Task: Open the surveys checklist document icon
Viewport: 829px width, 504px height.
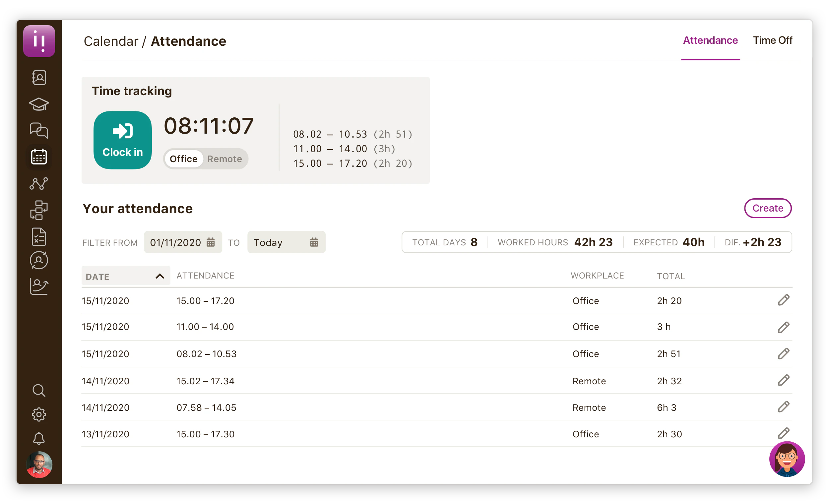Action: coord(39,236)
